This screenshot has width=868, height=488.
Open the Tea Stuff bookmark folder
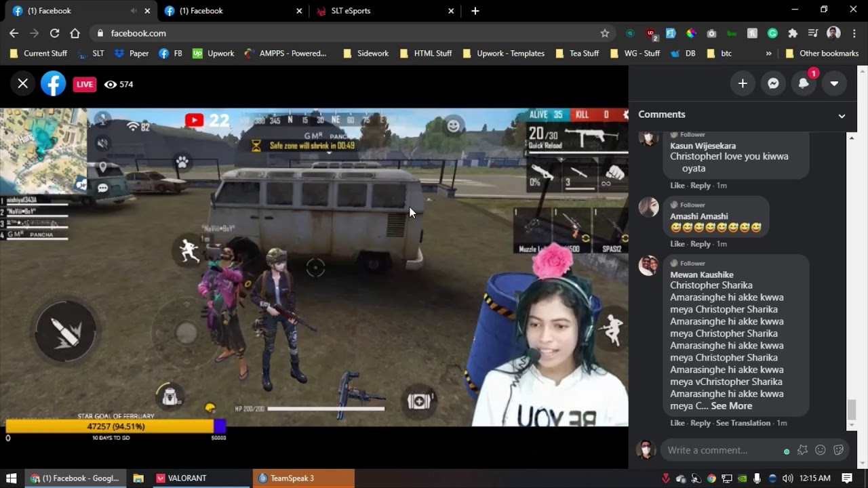[x=576, y=53]
